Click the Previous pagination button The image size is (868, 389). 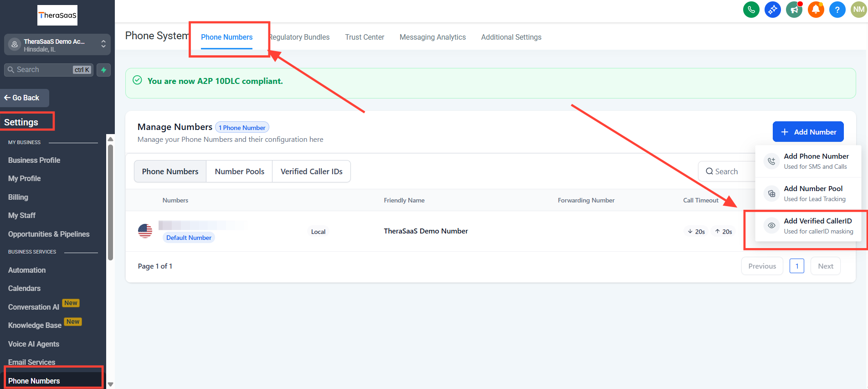762,266
